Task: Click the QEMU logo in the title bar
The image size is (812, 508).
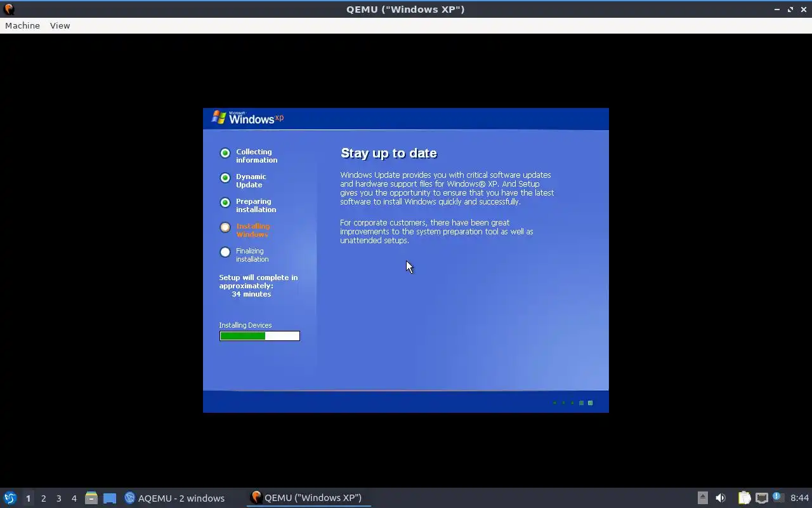Action: click(9, 9)
